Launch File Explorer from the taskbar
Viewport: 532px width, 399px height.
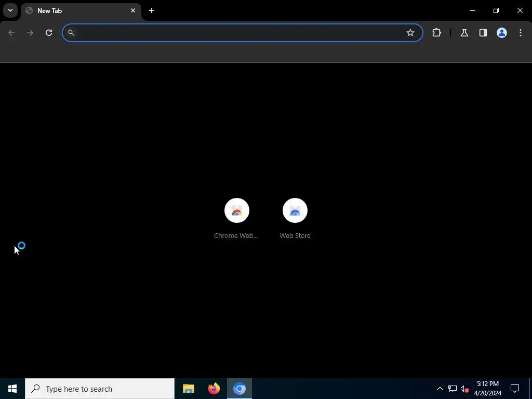pos(188,389)
